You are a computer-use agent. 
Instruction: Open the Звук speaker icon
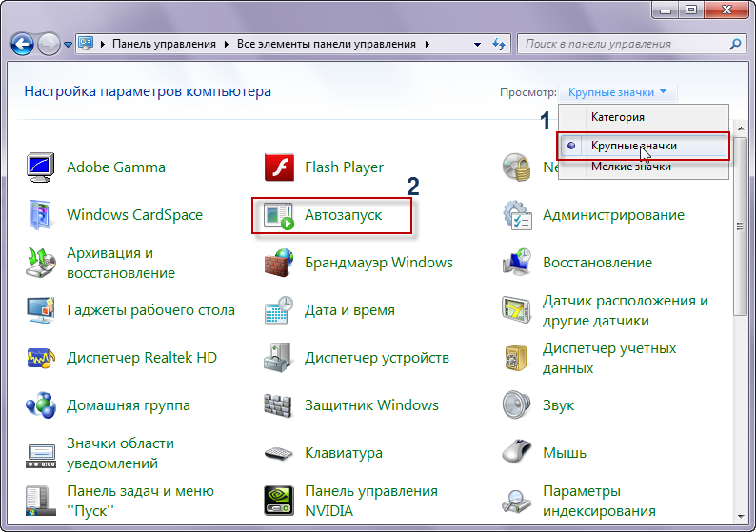pyautogui.click(x=516, y=404)
